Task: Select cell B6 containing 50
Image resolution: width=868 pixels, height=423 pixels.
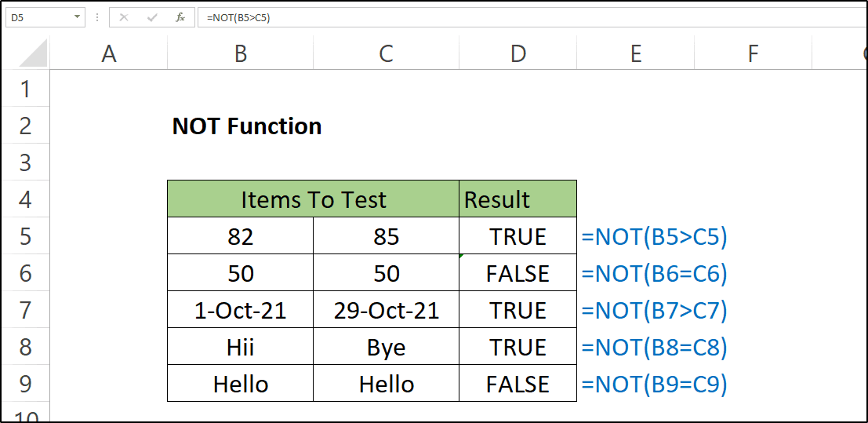Action: coord(240,273)
